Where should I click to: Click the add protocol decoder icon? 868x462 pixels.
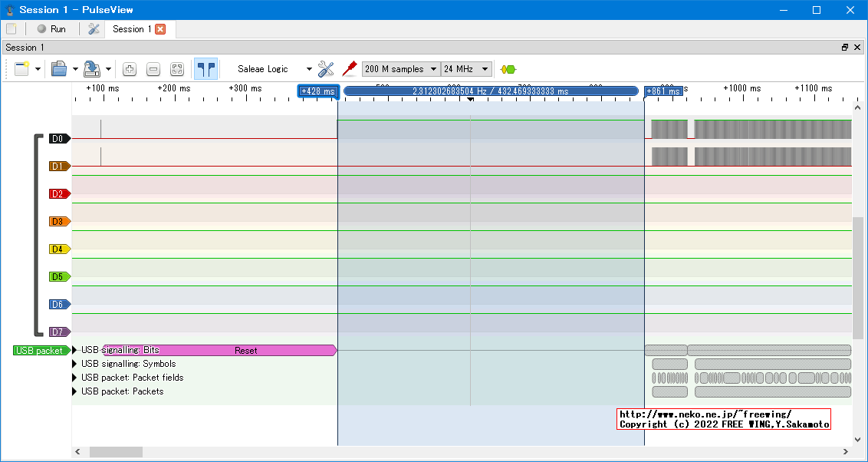(x=508, y=69)
